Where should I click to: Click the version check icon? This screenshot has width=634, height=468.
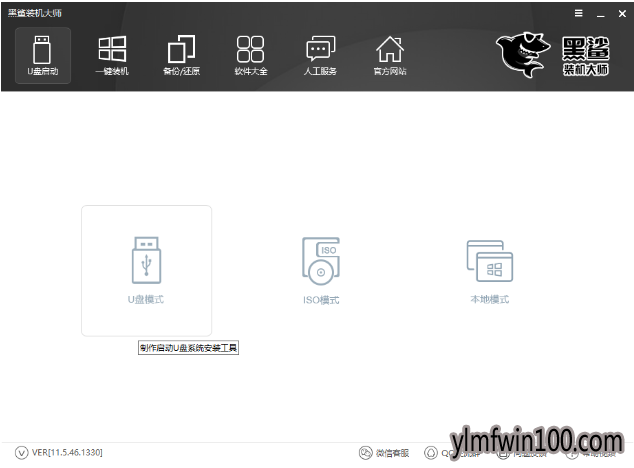(21, 453)
